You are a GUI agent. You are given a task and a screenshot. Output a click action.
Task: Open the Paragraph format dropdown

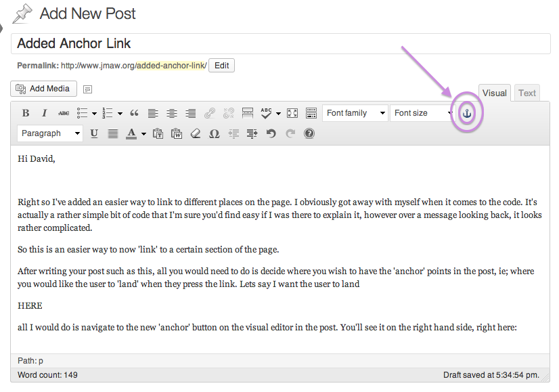[x=50, y=133]
